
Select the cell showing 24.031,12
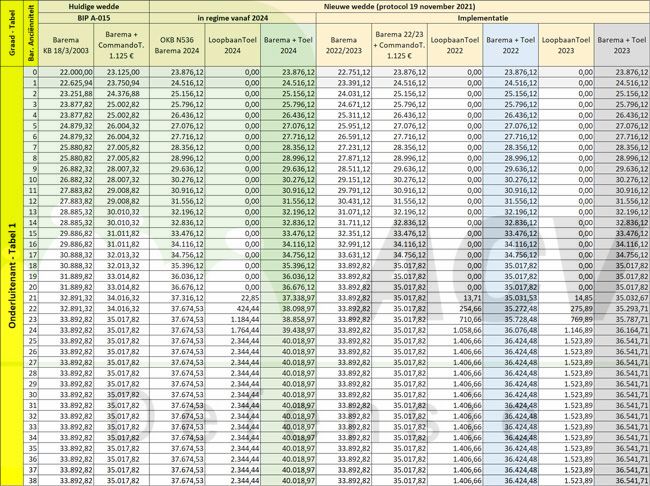(x=344, y=94)
